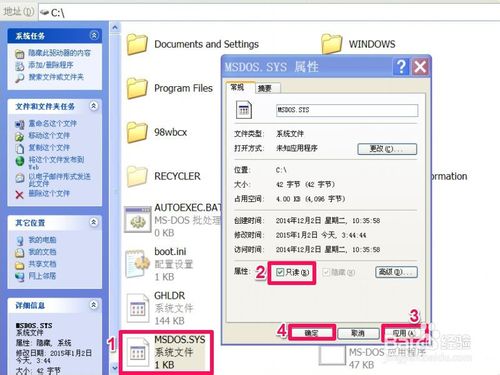Open the Documents and Settings folder
Image resolution: width=500 pixels, height=375 pixels.
coord(193,44)
